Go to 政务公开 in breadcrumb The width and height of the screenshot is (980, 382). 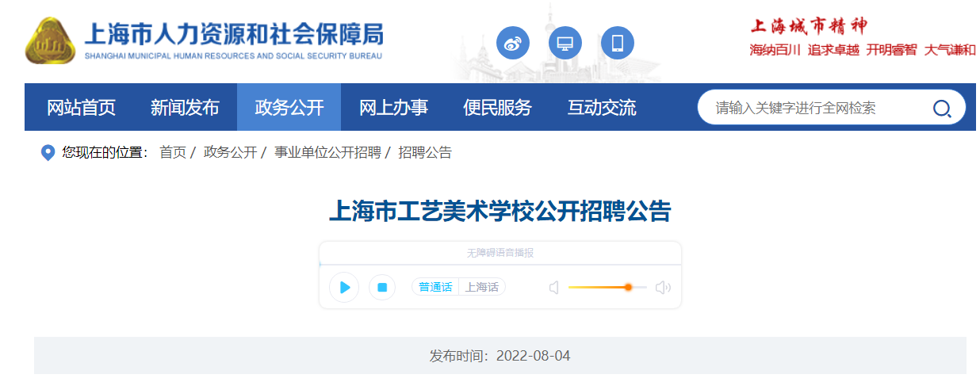(230, 152)
